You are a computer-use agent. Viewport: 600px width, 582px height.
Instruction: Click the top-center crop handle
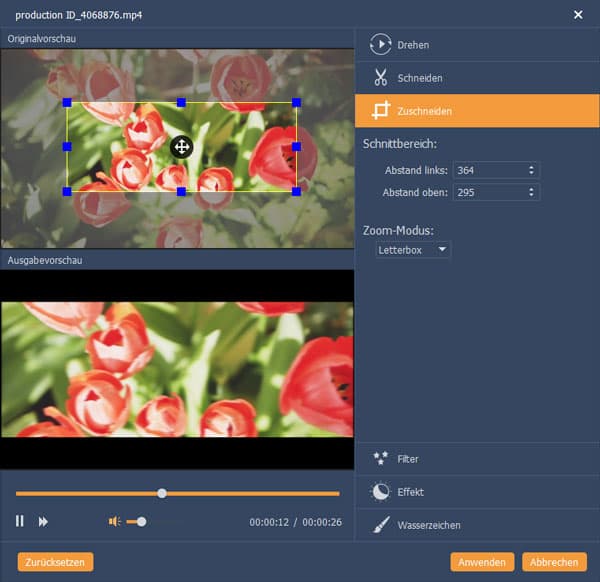[x=181, y=102]
